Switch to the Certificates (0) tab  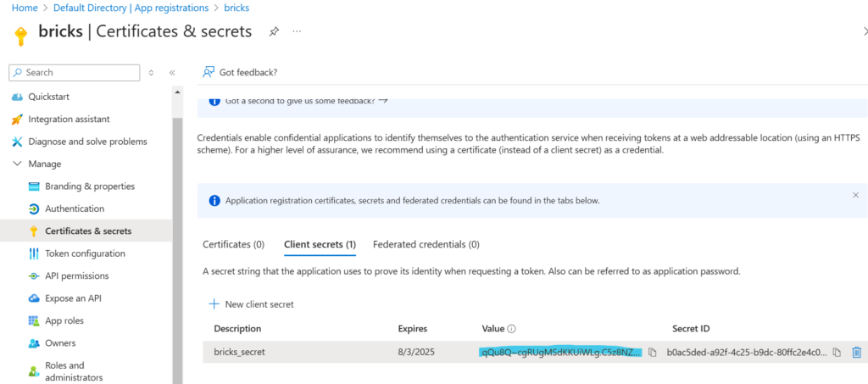point(233,244)
